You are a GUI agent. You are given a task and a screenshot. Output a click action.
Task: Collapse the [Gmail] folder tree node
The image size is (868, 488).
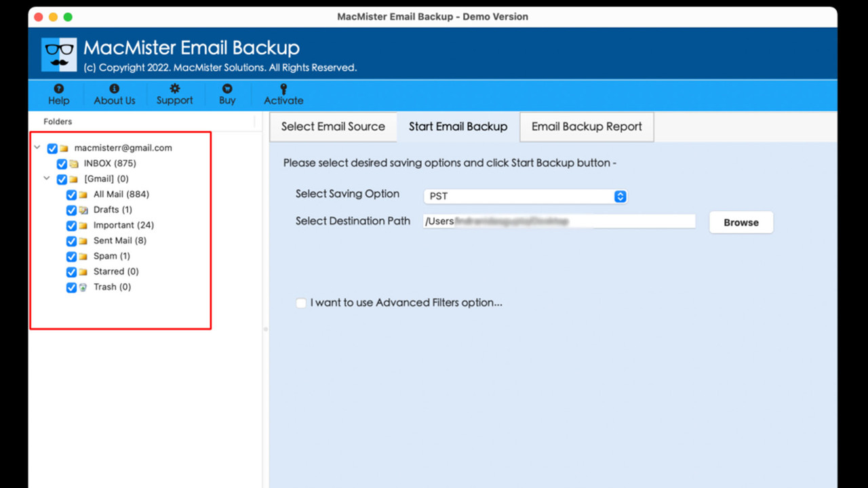pyautogui.click(x=47, y=178)
